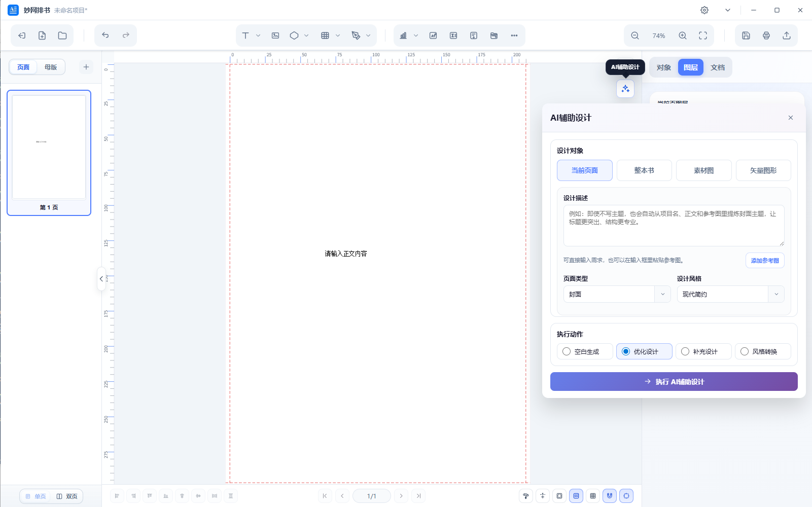Expand the Text tool dropdown arrow
812x507 pixels.
[258, 35]
